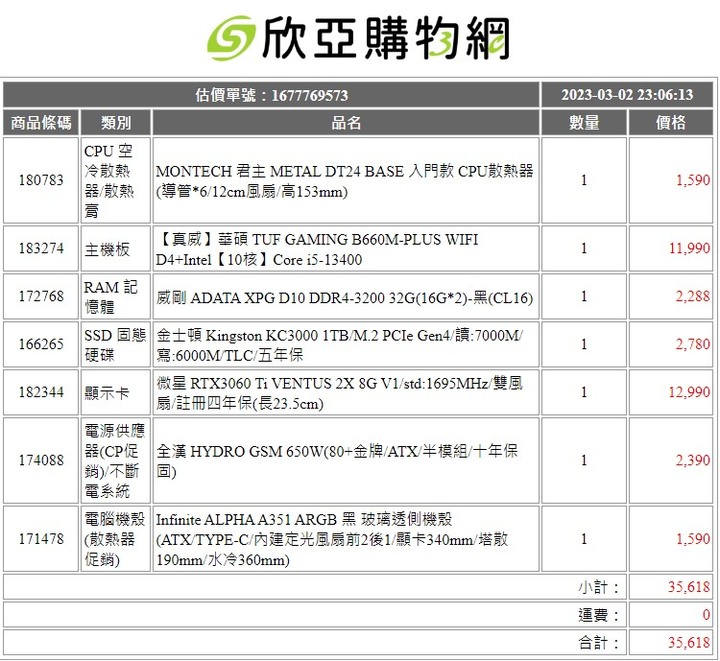Screen dimensions: 720x661
Task: Click the SSD 固態硬碟 category cell
Action: click(115, 345)
